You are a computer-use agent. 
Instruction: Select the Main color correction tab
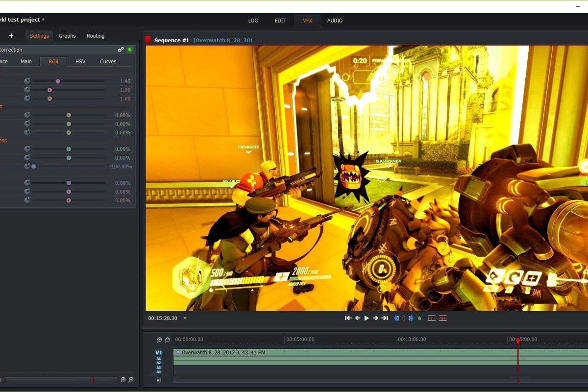(26, 61)
